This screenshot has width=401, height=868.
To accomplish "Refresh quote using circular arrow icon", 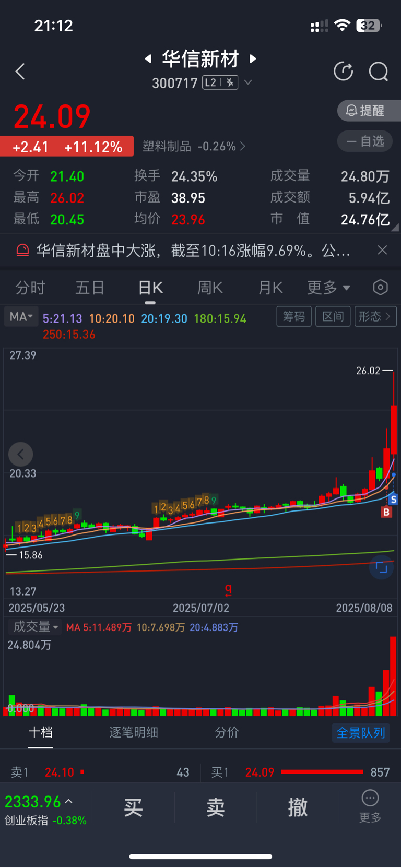I will point(344,71).
